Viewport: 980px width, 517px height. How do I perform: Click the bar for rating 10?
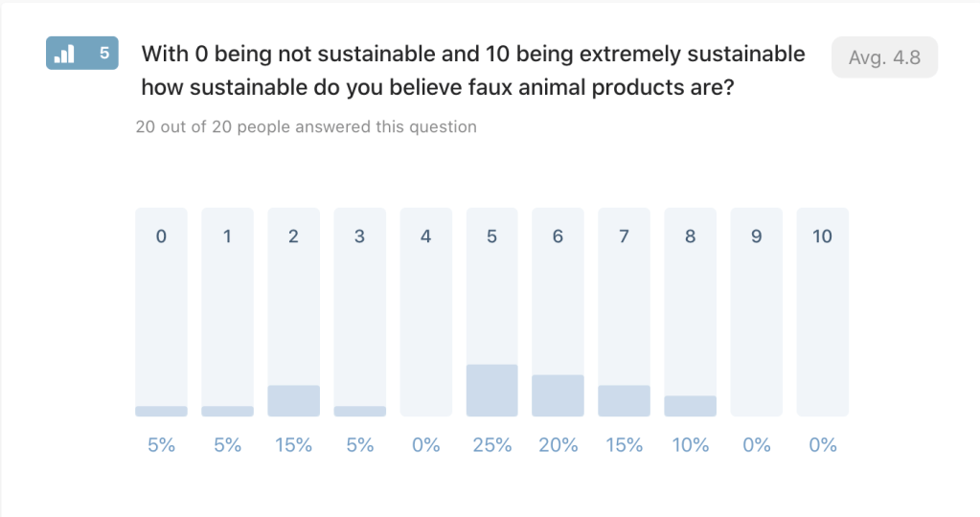[822, 312]
